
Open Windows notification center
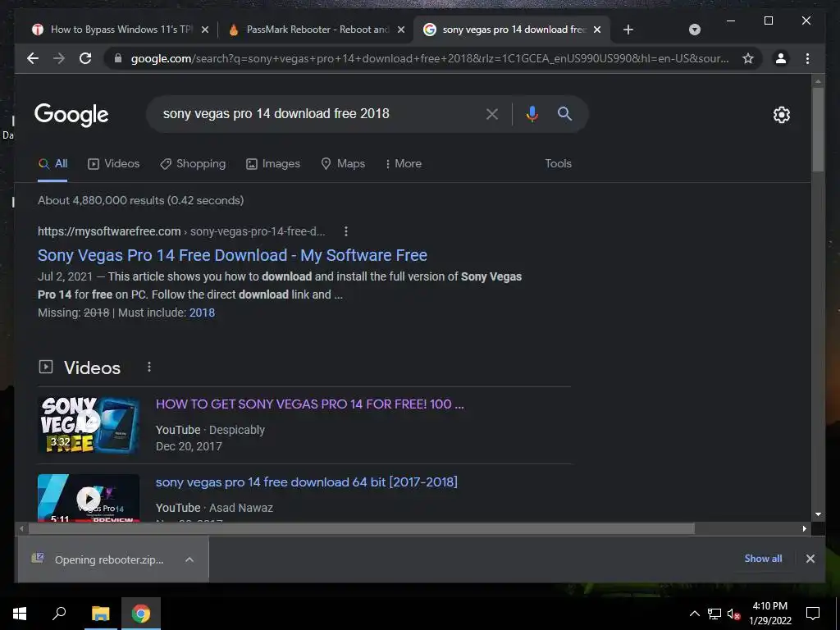click(x=813, y=614)
